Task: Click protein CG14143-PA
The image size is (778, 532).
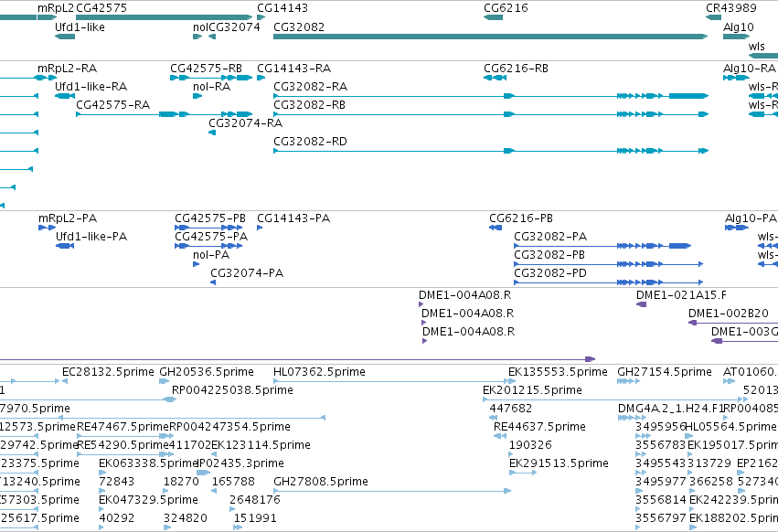Action: click(260, 228)
